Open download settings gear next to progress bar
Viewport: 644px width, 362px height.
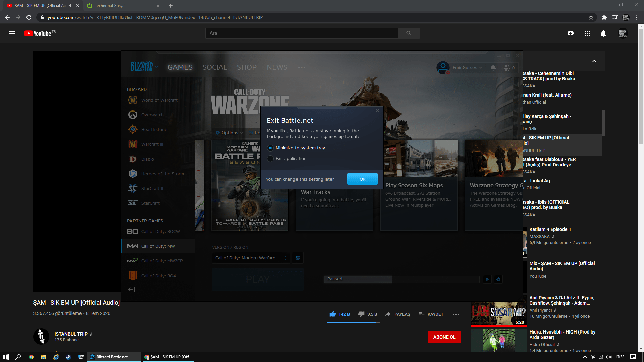pos(498,279)
